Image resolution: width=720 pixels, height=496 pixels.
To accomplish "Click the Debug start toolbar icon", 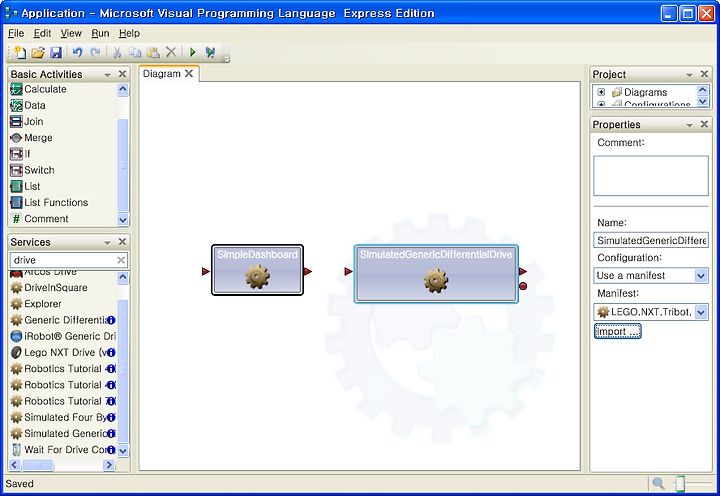I will [210, 52].
